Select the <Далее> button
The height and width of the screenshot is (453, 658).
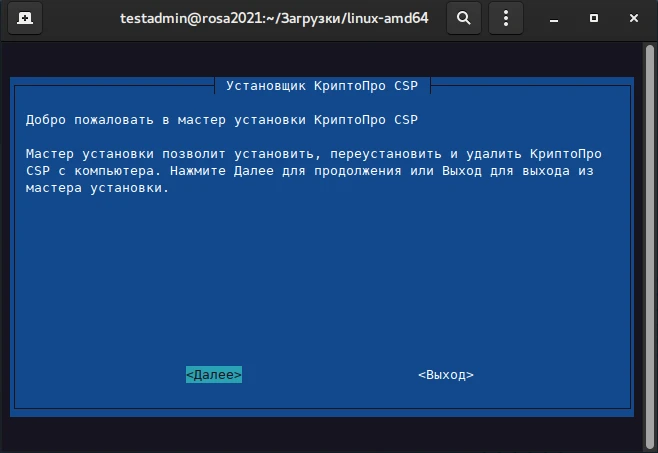tap(214, 374)
